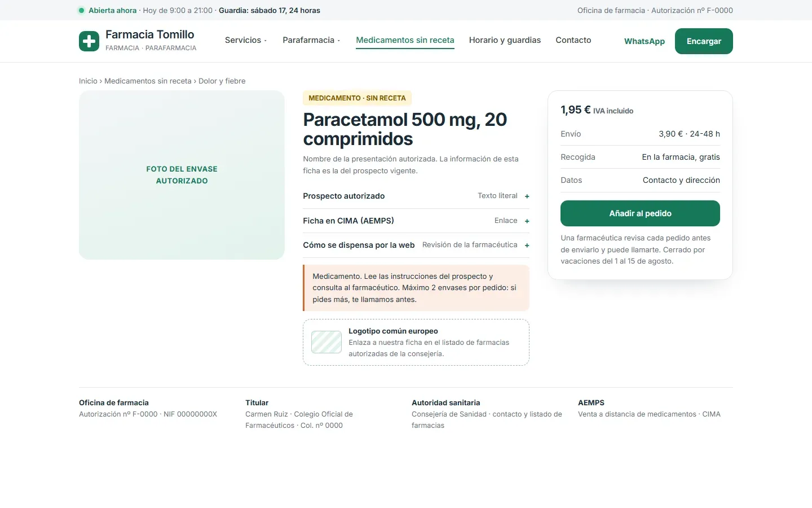
Task: Expand Cómo se dispensa por la web
Action: (416, 245)
